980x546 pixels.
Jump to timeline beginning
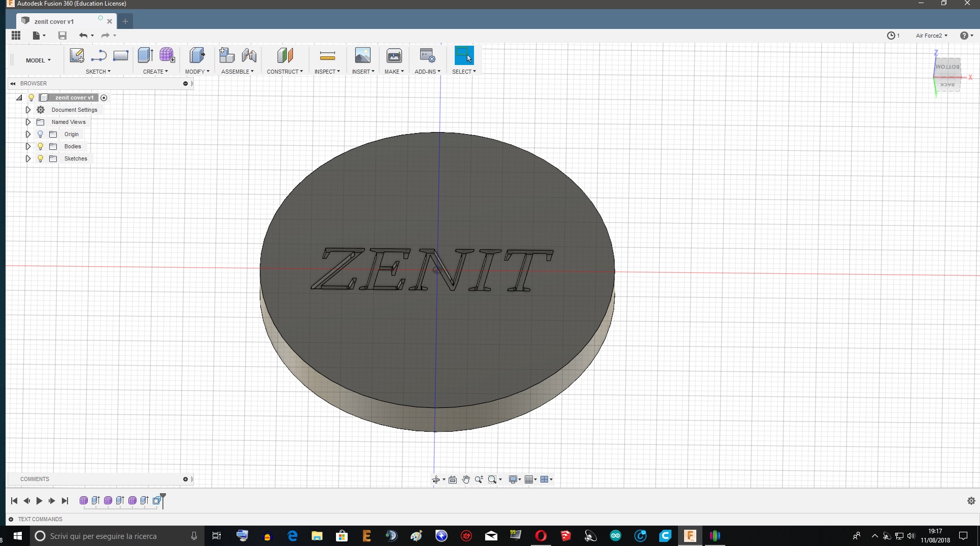click(x=14, y=501)
